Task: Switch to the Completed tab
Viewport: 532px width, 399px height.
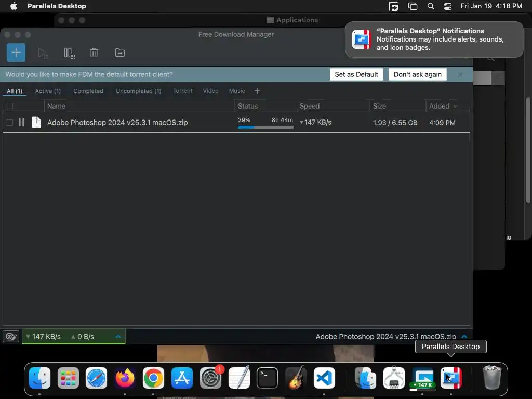Action: [88, 91]
